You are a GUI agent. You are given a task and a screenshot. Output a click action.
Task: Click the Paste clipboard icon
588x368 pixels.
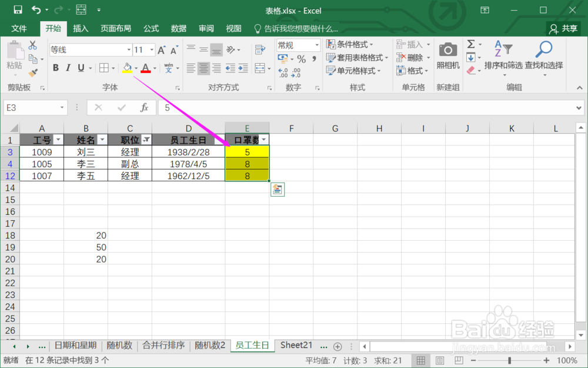[x=15, y=50]
